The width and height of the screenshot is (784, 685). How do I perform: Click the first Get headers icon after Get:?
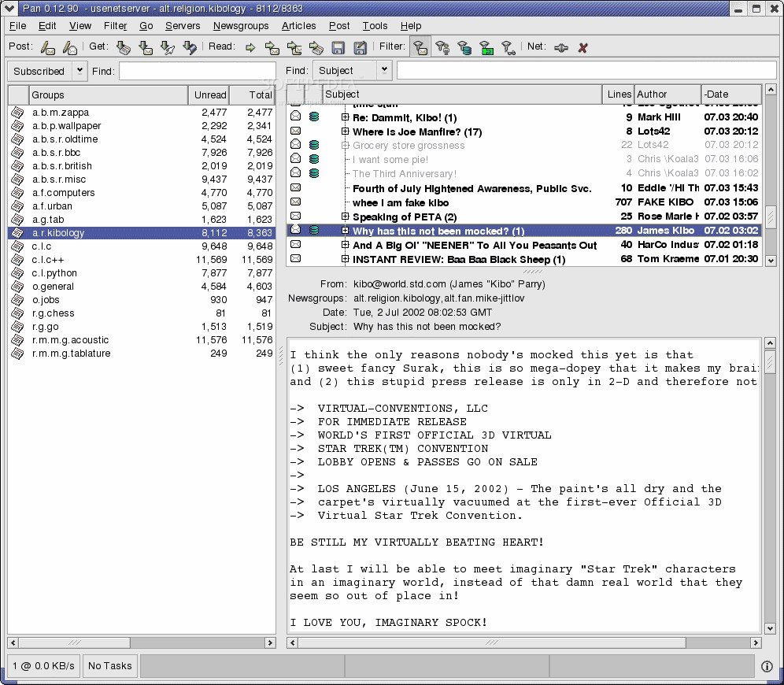(124, 47)
